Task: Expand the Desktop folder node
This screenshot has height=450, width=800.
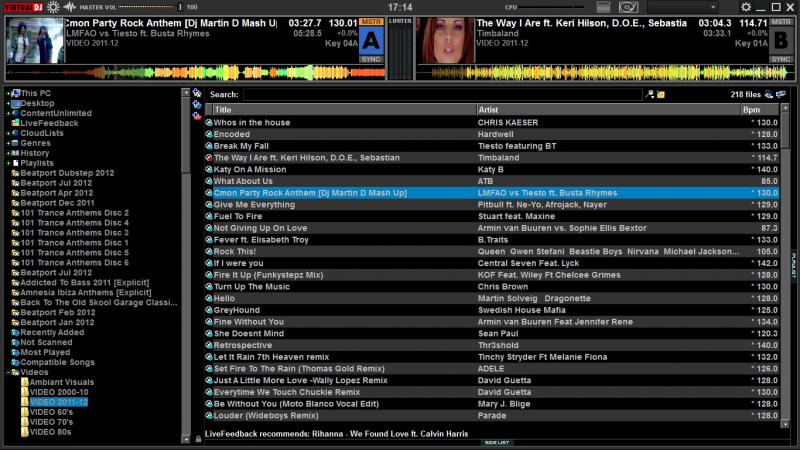Action: [8, 103]
